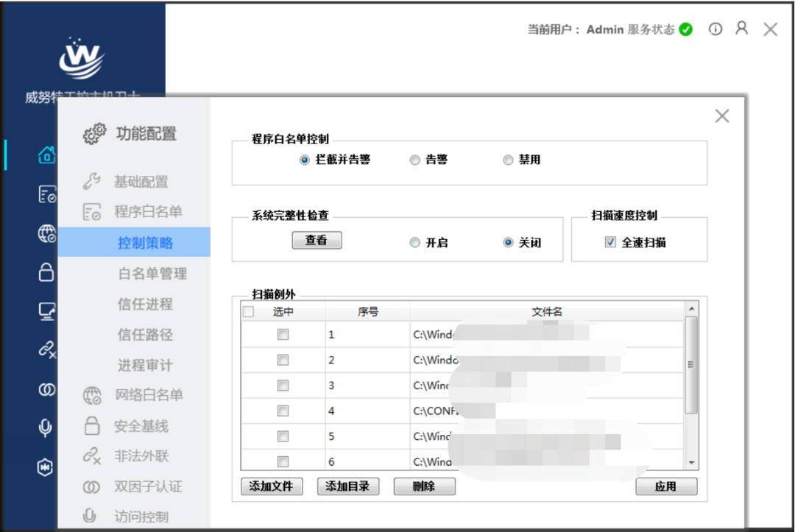This screenshot has height=532, width=795.
Task: Click the gears icon beside 功能配置
Action: click(94, 134)
